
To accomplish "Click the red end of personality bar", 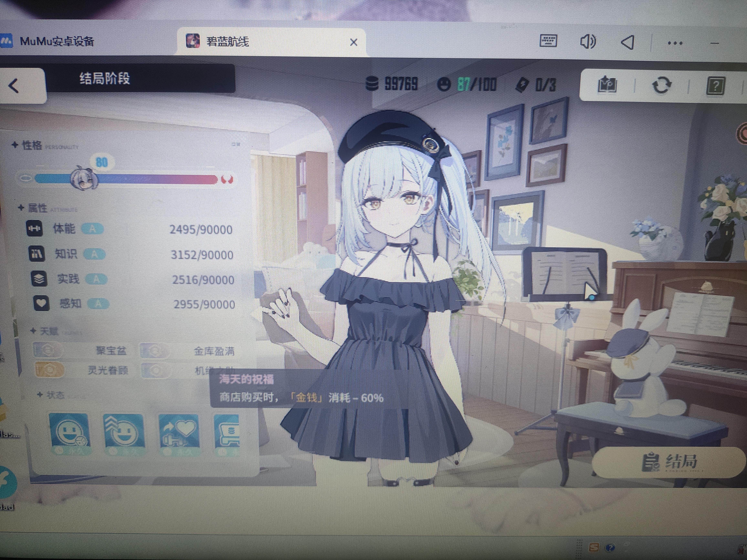I will coord(227,179).
